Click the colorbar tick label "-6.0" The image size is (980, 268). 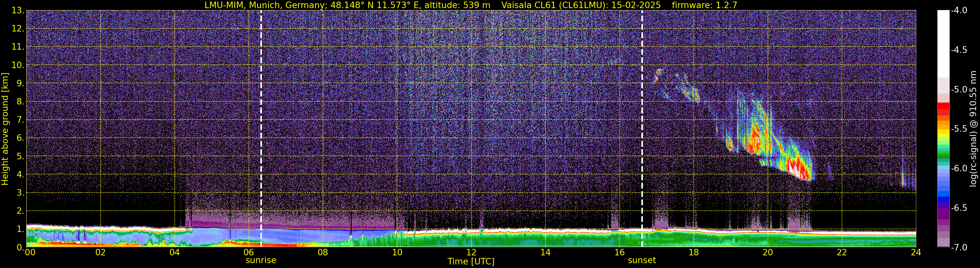tap(959, 168)
